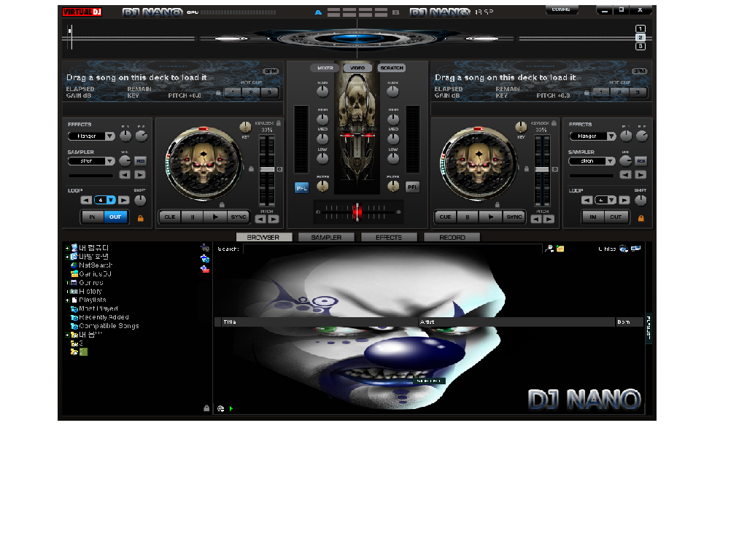Click the left deck BPM button
Viewport: 747px width, 560px height.
point(271,71)
